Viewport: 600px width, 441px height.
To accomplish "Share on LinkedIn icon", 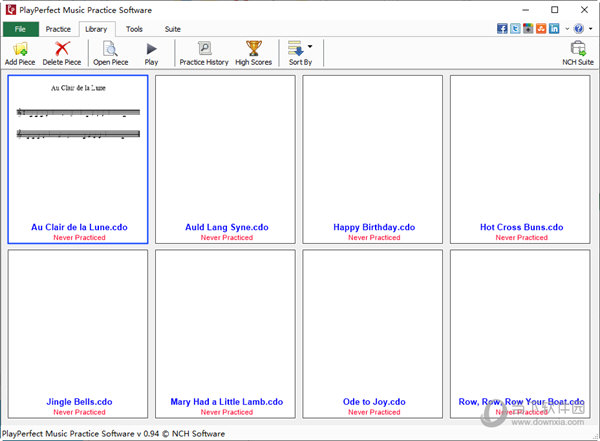I will [x=554, y=29].
